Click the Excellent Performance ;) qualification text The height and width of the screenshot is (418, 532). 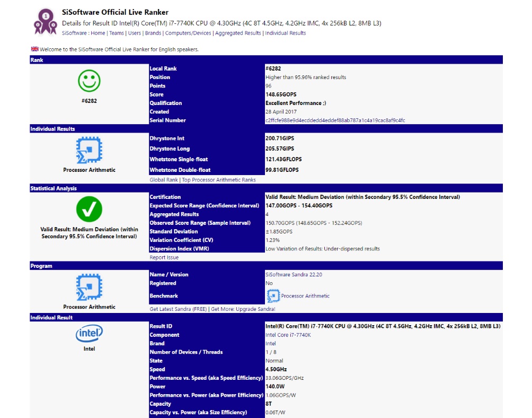pos(296,103)
